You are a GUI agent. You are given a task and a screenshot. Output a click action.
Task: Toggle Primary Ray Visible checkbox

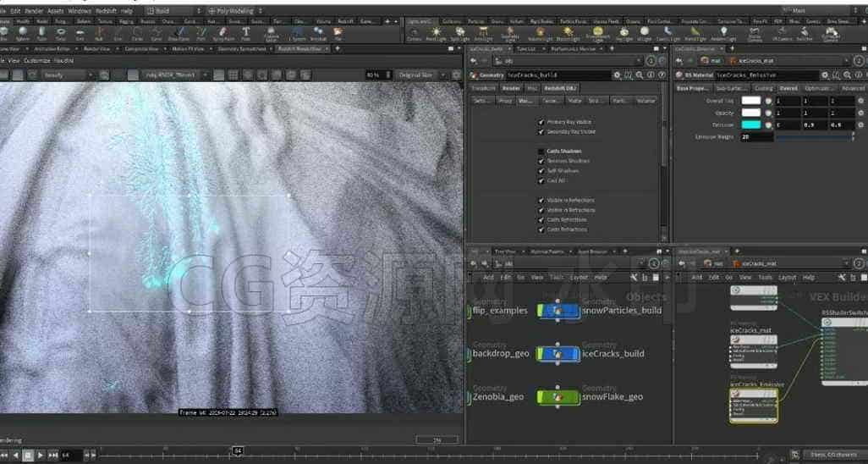point(541,122)
